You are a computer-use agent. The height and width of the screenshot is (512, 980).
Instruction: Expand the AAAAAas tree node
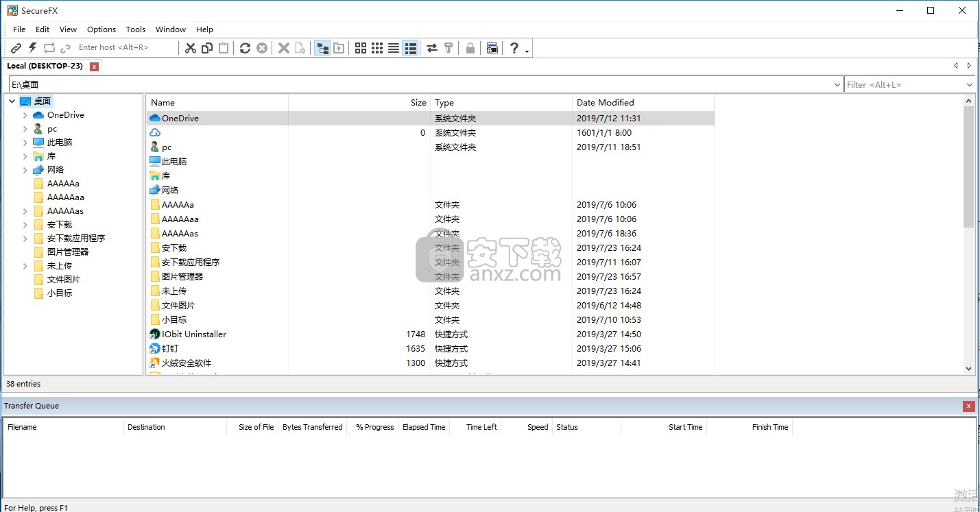pos(25,210)
